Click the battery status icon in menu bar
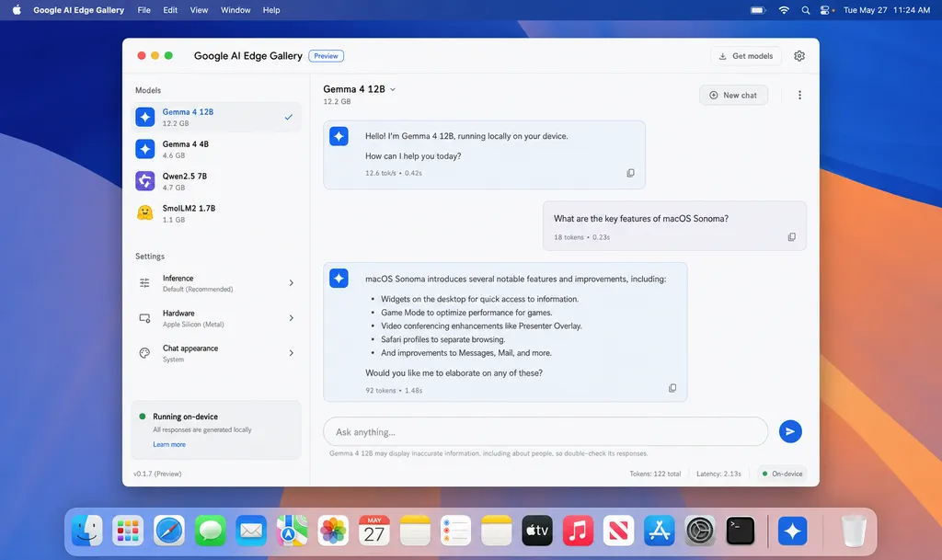The width and height of the screenshot is (942, 560). 758,10
